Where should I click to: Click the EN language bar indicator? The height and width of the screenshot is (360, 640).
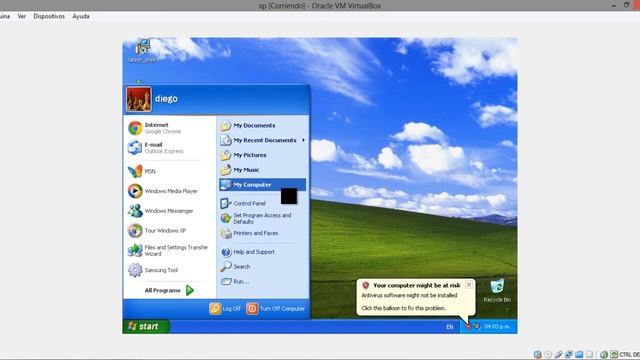[x=449, y=327]
